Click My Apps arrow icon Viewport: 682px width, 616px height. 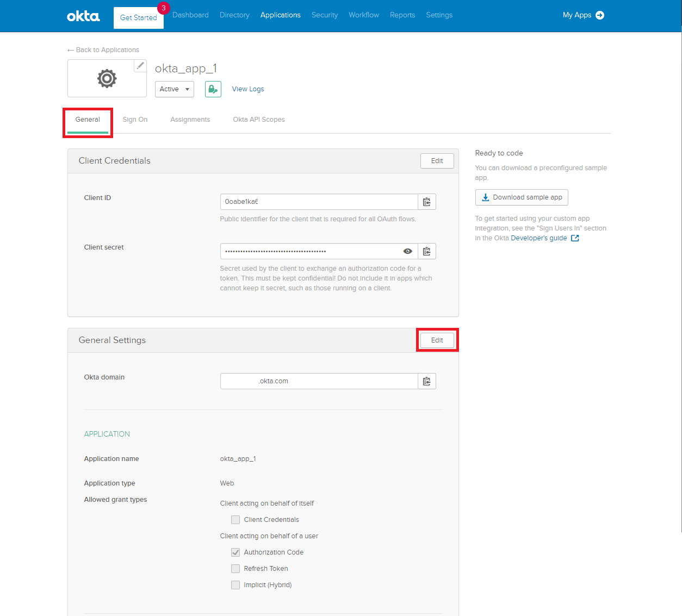(x=600, y=15)
